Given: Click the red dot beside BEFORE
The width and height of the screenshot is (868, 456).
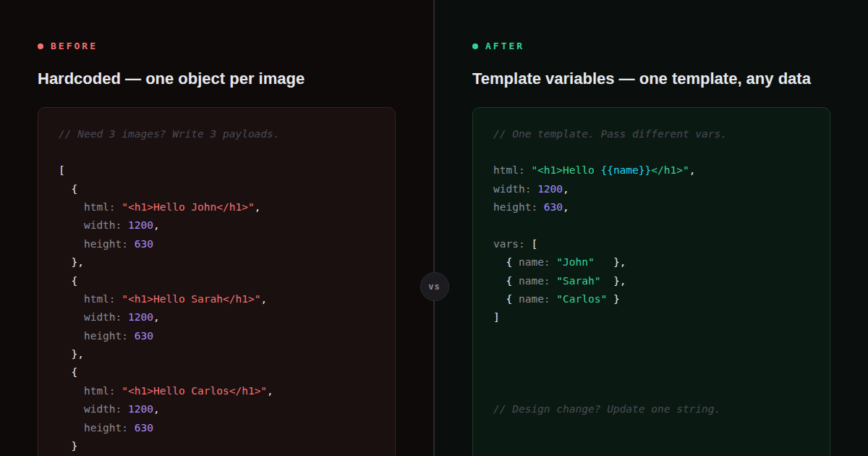Looking at the screenshot, I should pyautogui.click(x=41, y=46).
